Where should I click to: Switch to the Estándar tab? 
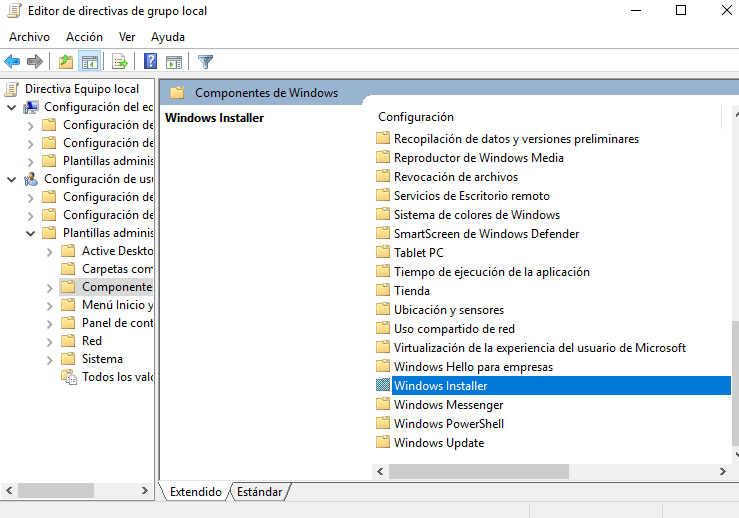coord(259,492)
